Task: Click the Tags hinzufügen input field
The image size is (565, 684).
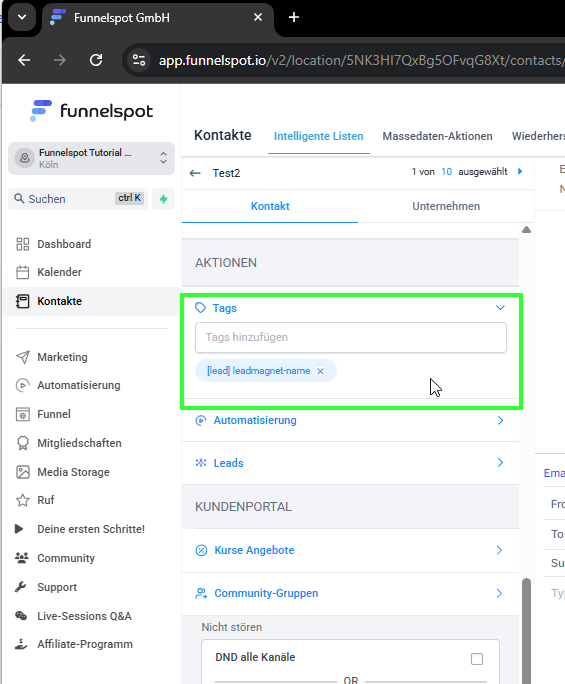Action: pos(351,337)
